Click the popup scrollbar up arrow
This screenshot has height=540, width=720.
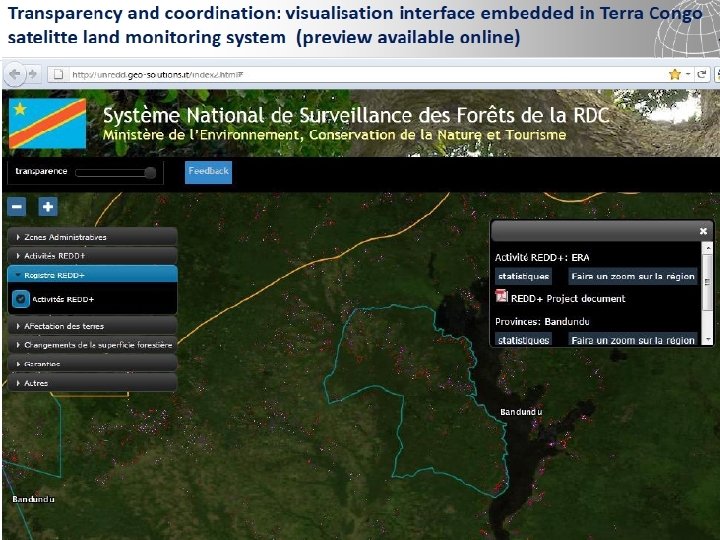[x=708, y=248]
